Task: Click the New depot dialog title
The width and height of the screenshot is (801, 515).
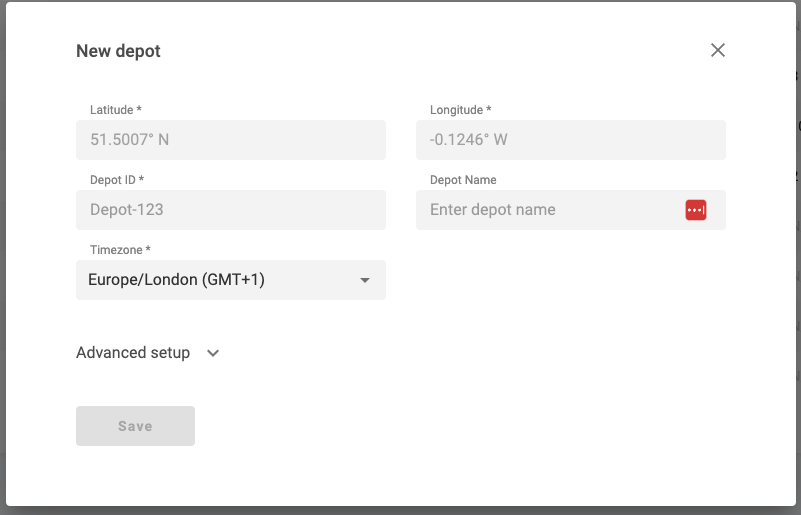Action: [x=118, y=51]
